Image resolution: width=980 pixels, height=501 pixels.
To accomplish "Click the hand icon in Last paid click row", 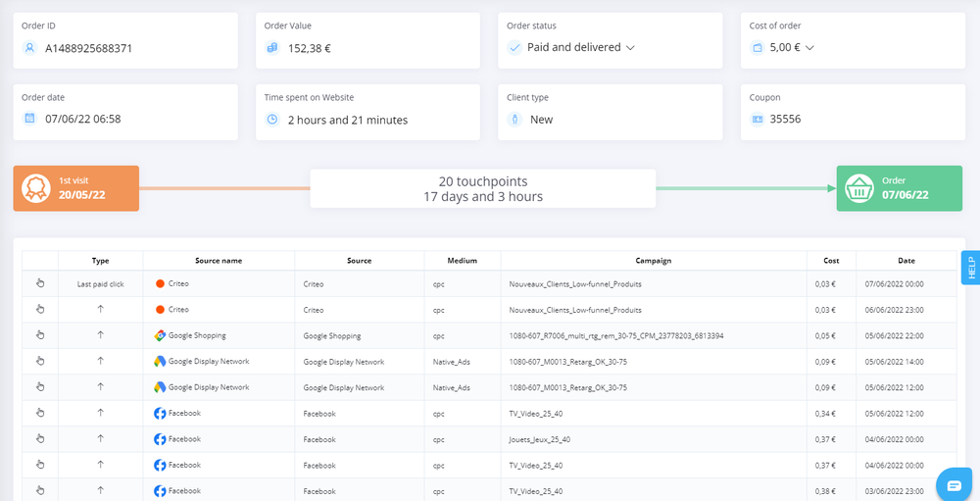I will pyautogui.click(x=40, y=283).
